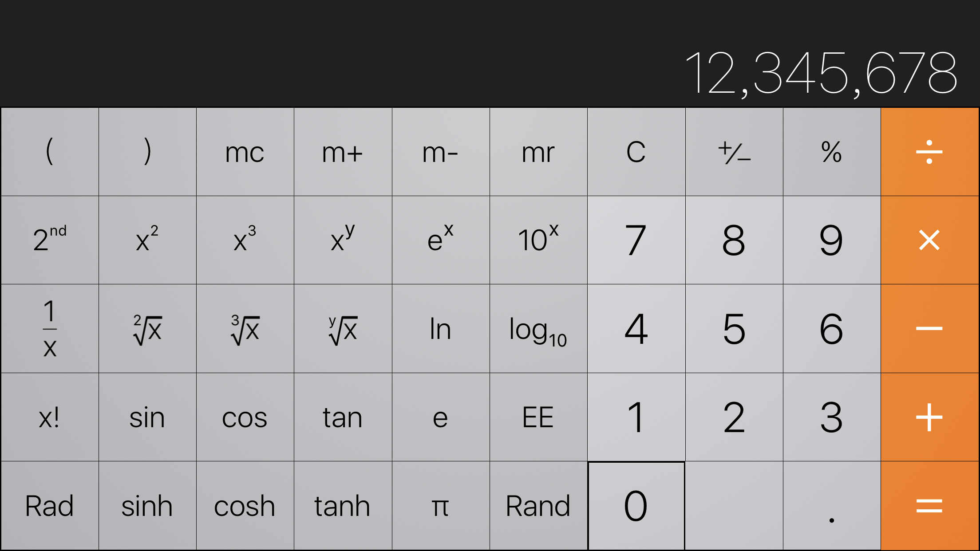Image resolution: width=980 pixels, height=551 pixels.
Task: Click the subtraction operator button
Action: (931, 328)
